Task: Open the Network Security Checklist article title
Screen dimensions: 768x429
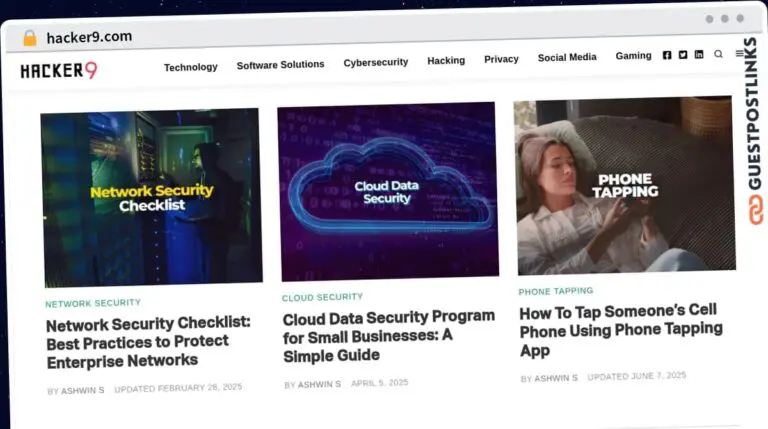Action: point(148,341)
